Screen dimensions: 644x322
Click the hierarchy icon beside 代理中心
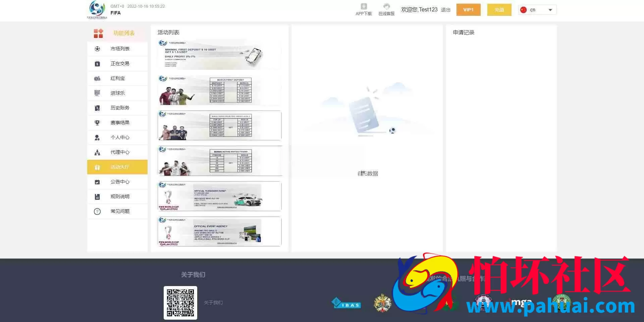tap(97, 152)
